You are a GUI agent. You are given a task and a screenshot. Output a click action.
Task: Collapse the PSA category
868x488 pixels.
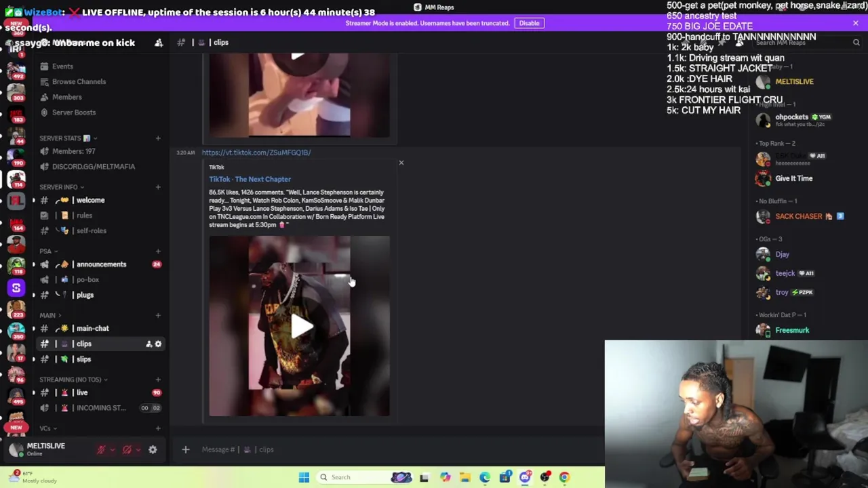point(48,251)
